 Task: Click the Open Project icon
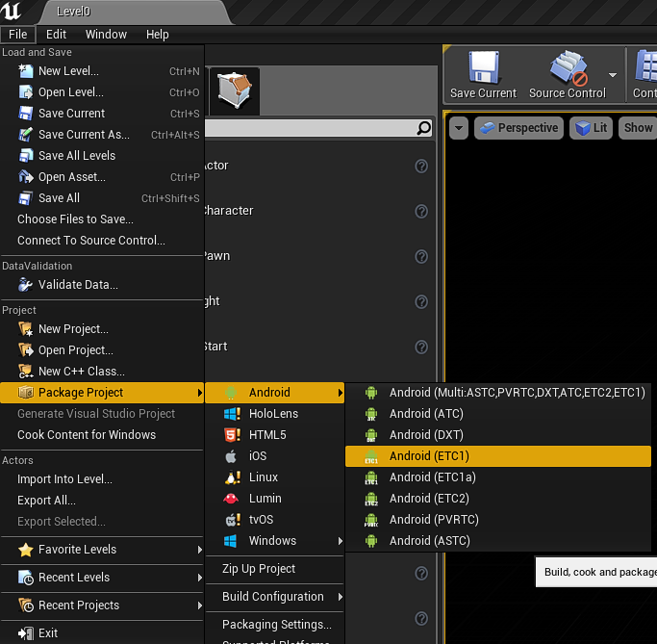click(26, 350)
